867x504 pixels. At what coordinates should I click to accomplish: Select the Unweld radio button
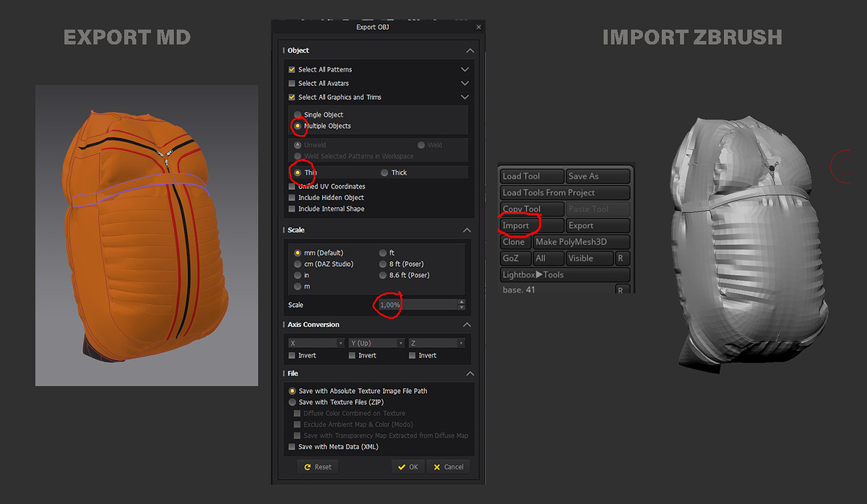pos(297,145)
